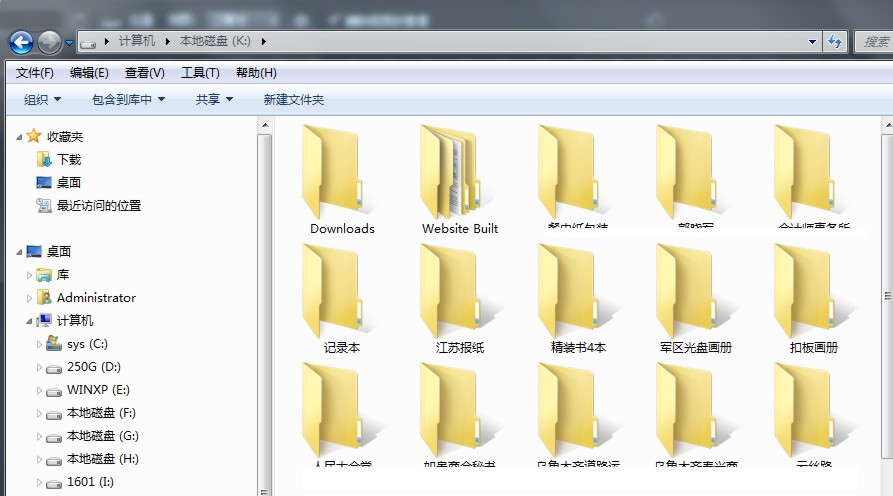Click the drive icon in address bar
This screenshot has width=893, height=496.
tap(88, 42)
